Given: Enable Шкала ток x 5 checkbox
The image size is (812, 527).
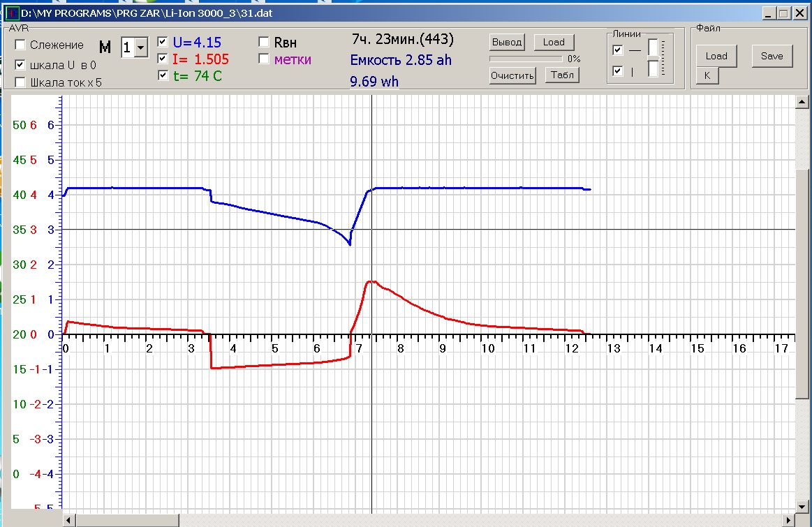Looking at the screenshot, I should tap(21, 82).
